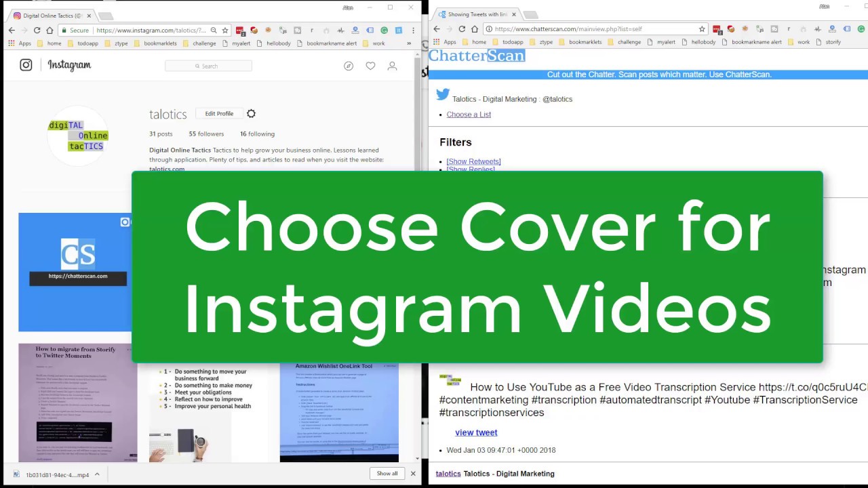Open new tab in ChatterScan window
Screen dimensions: 868x488
530,14
